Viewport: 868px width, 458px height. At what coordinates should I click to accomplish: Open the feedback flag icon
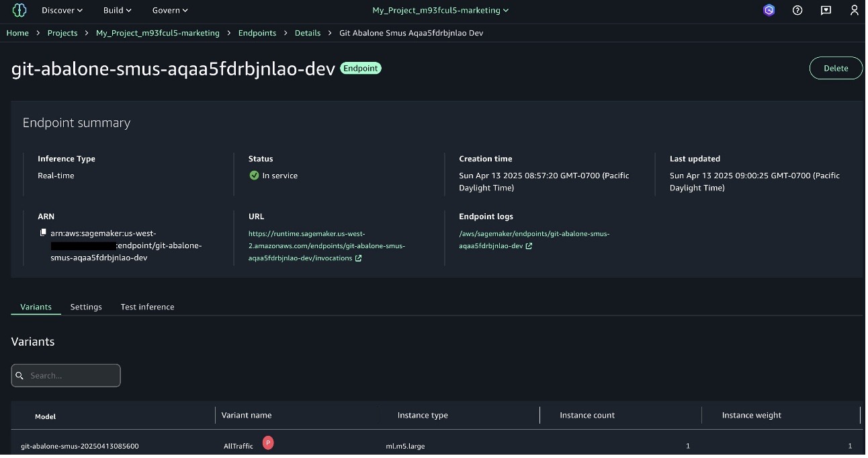coord(826,10)
